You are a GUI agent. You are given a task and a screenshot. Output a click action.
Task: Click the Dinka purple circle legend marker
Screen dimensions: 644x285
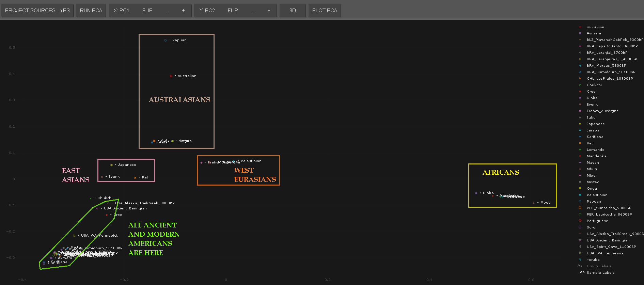[x=580, y=98]
